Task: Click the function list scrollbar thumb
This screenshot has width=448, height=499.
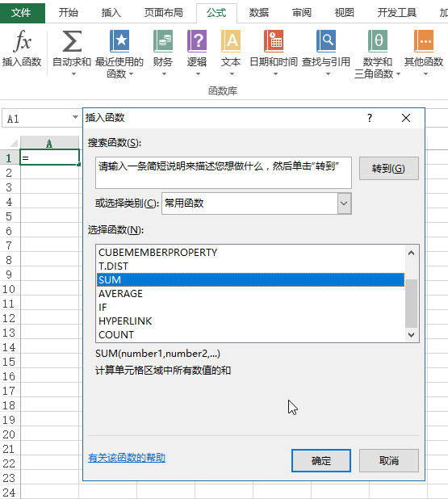Action: point(411,304)
